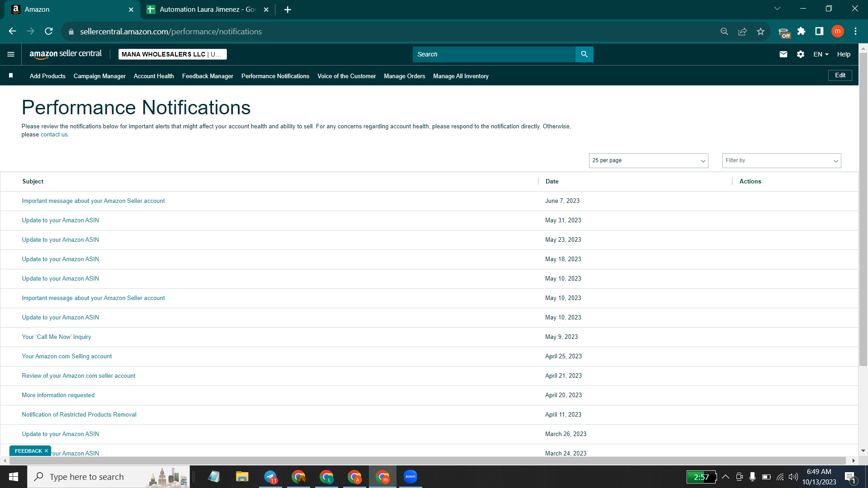Click the browser zoom magnifier icon
Viewport: 868px width, 488px height.
point(724,31)
